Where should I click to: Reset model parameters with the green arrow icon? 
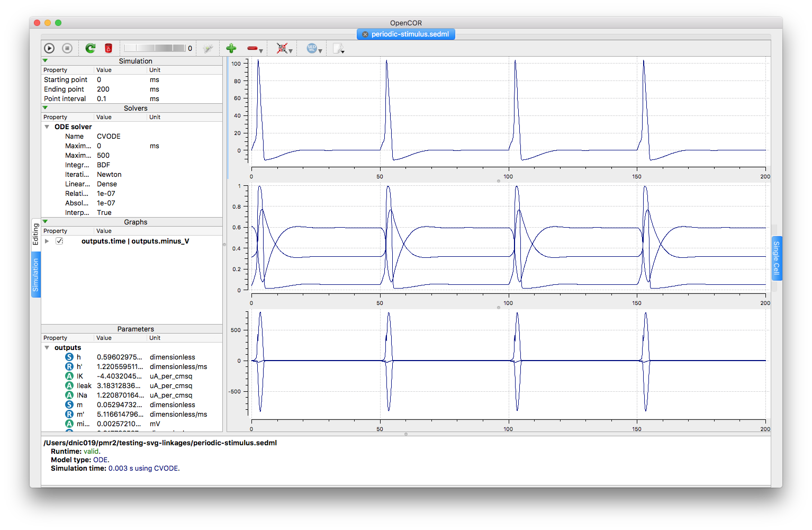tap(91, 48)
